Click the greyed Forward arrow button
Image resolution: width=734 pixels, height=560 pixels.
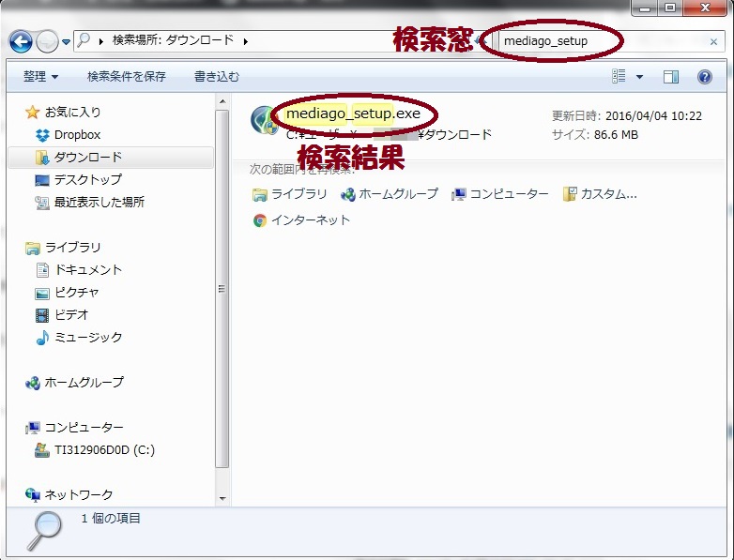coord(47,41)
